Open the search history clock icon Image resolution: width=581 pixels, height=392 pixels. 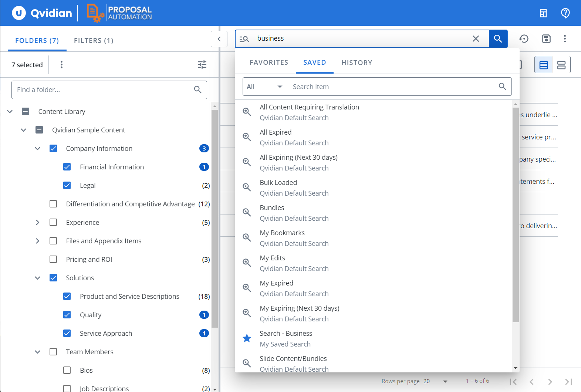[524, 39]
